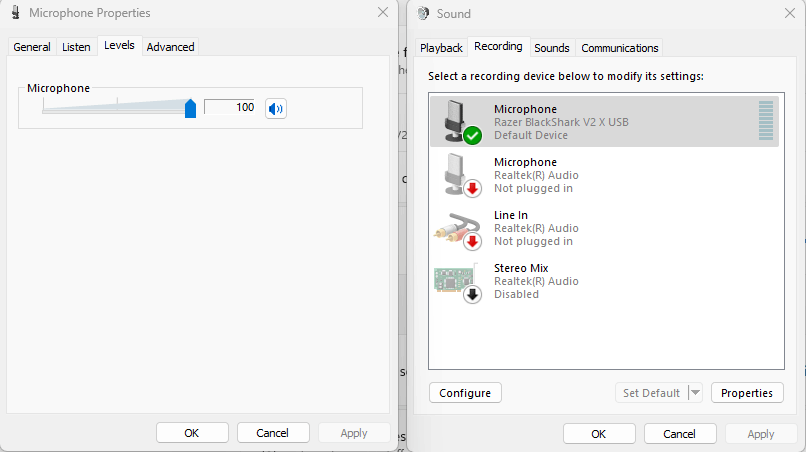806x452 pixels.
Task: Adjust the Microphone level slider thumb
Action: [x=190, y=109]
